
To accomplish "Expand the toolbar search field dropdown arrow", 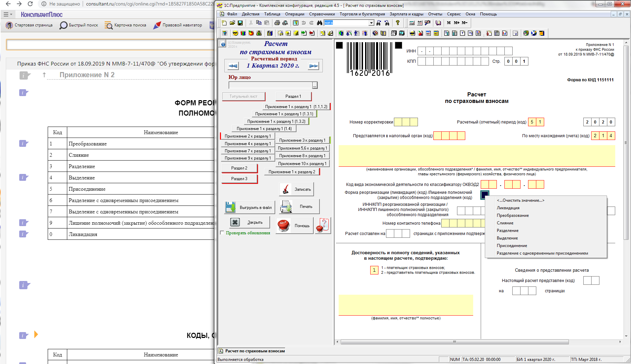I will pyautogui.click(x=371, y=23).
